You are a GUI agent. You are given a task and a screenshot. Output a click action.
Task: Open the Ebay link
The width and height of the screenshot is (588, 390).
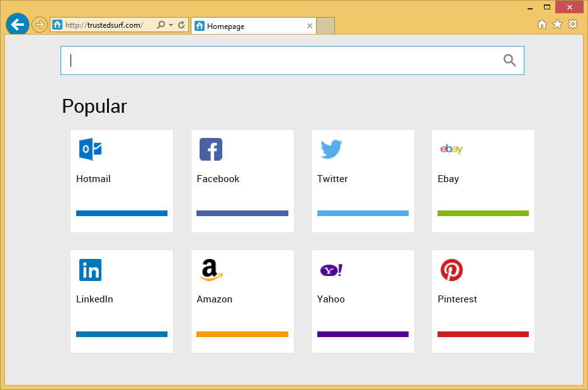pyautogui.click(x=448, y=179)
